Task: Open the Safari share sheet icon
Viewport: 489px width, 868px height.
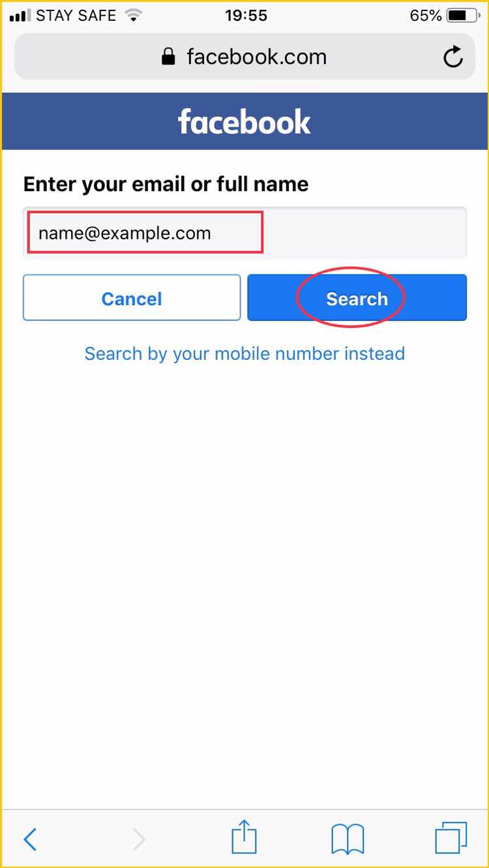Action: click(x=244, y=837)
